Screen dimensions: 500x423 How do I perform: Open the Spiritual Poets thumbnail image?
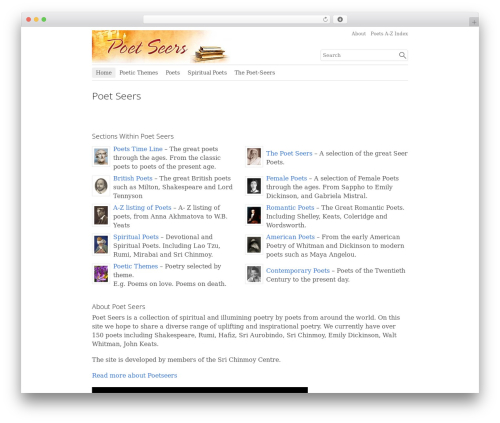(101, 244)
